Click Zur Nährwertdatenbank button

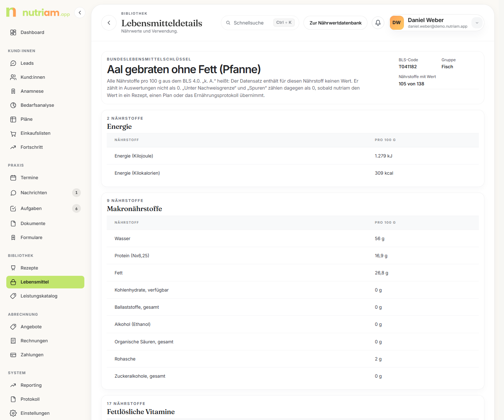click(335, 23)
